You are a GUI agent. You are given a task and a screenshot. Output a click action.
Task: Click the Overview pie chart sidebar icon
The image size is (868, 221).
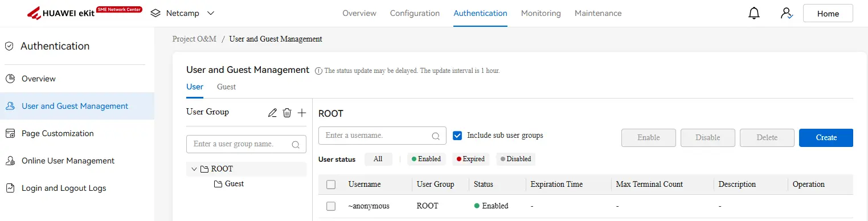(10, 79)
